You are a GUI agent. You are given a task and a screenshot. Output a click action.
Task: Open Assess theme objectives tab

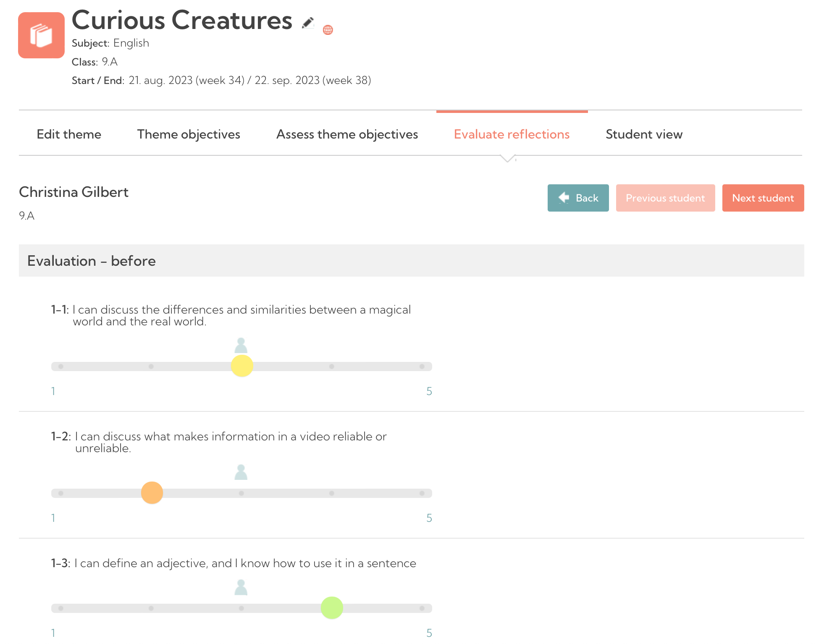pos(347,134)
